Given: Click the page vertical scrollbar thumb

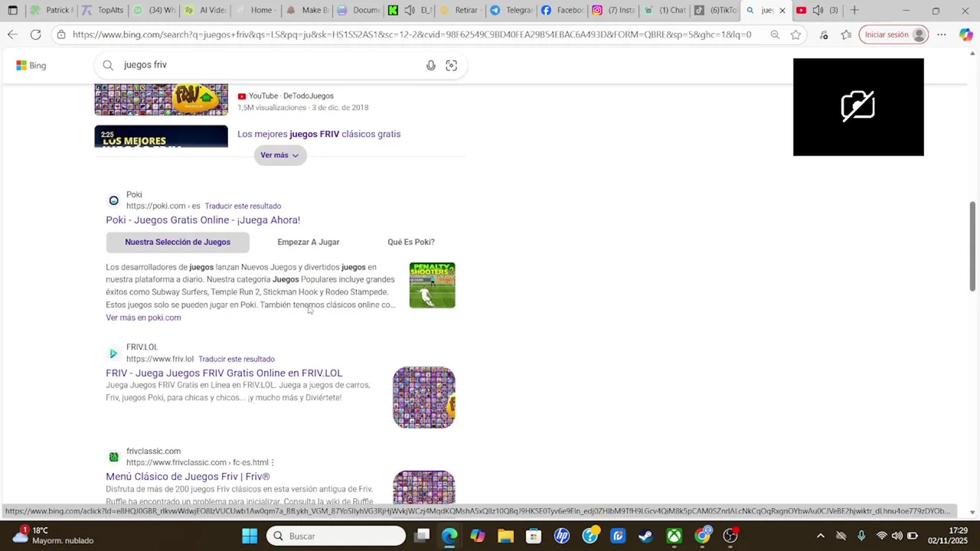Looking at the screenshot, I should click(972, 246).
